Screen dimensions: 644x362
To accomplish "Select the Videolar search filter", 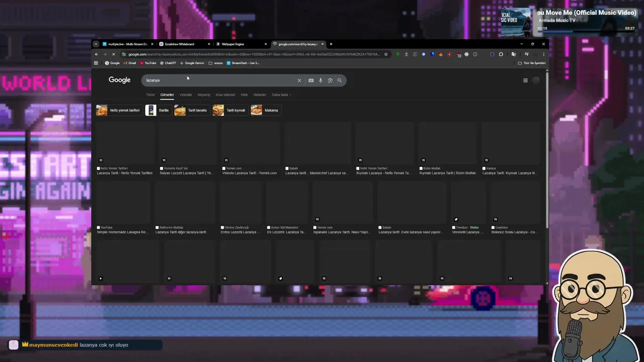I will pyautogui.click(x=186, y=95).
